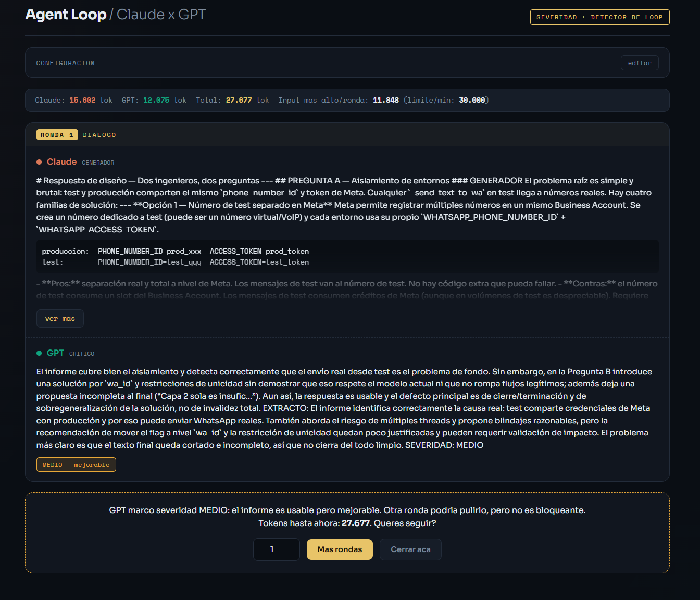This screenshot has width=700, height=600.
Task: Click the 'GPT marco severidad MEDIO' message
Action: point(347,510)
